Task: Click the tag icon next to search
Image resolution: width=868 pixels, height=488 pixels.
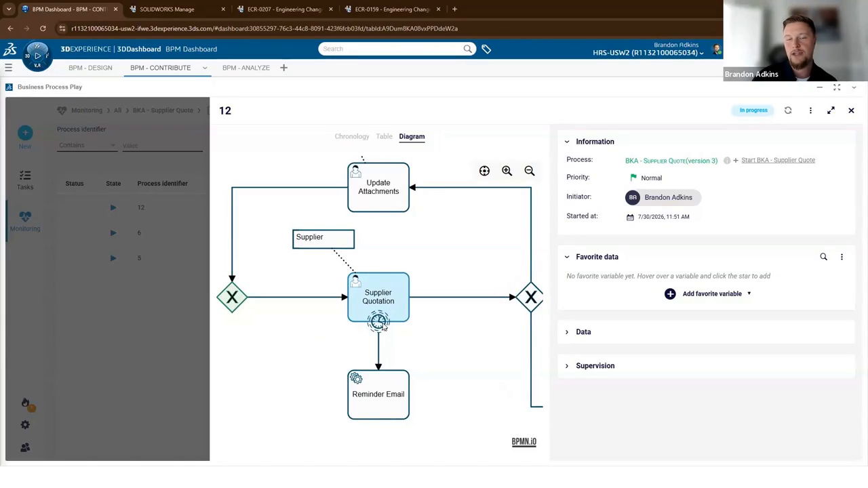Action: click(486, 49)
